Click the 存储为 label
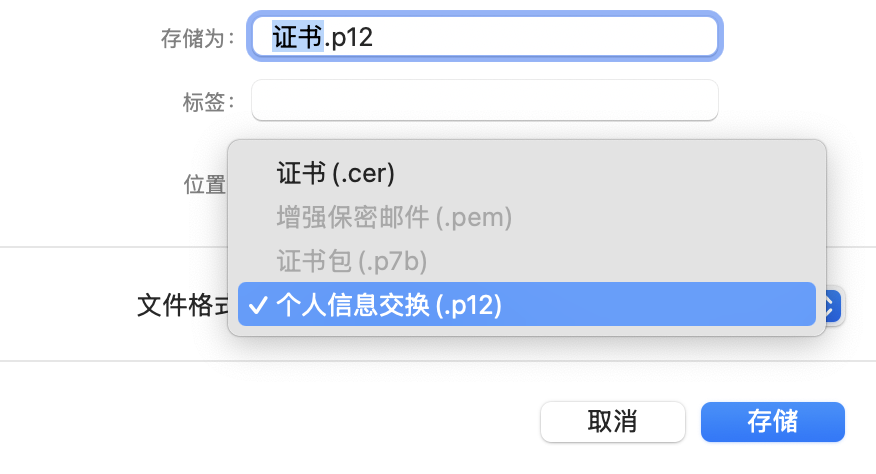This screenshot has width=876, height=474. pyautogui.click(x=197, y=39)
